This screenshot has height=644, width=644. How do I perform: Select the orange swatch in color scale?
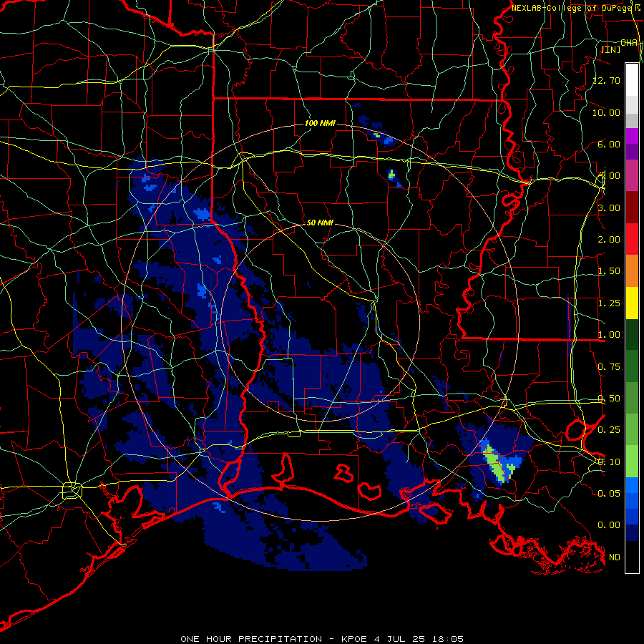(x=632, y=271)
